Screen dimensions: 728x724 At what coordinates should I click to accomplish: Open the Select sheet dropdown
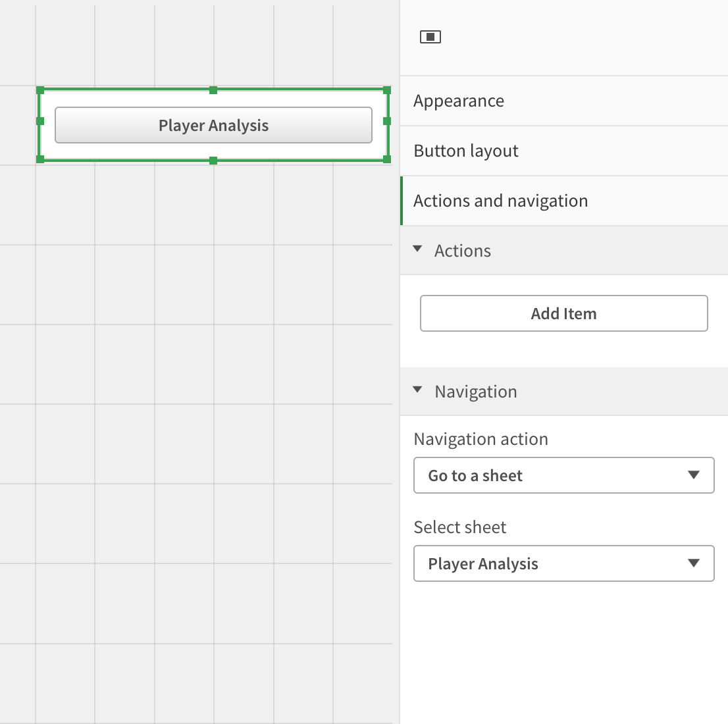click(563, 563)
